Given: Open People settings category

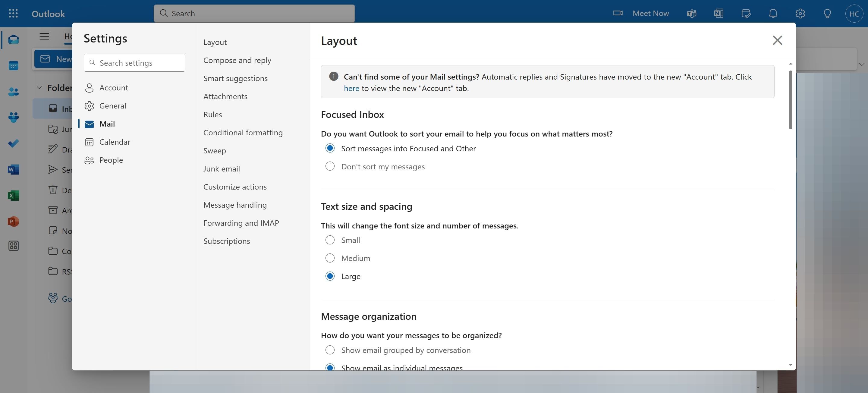Looking at the screenshot, I should click(x=111, y=160).
